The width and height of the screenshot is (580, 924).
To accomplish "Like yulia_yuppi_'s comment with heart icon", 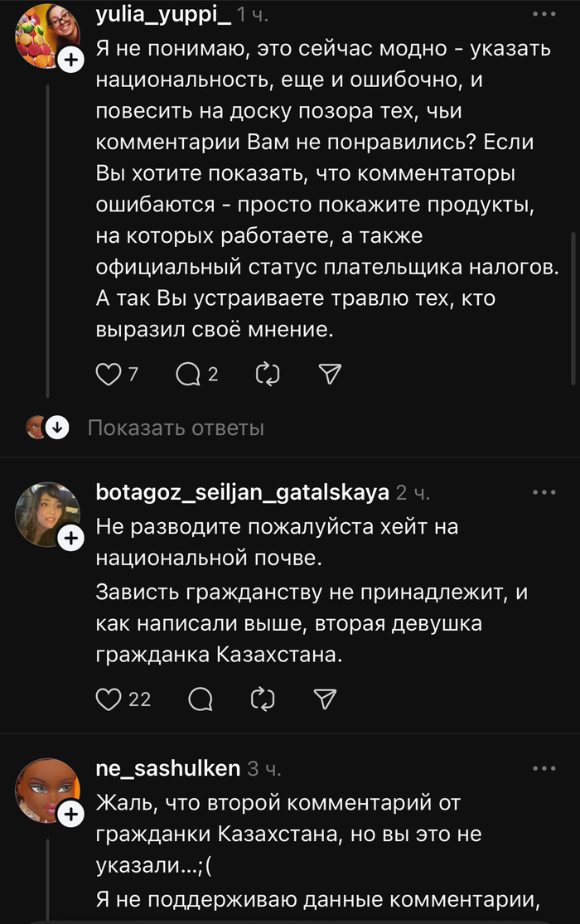I will point(109,375).
